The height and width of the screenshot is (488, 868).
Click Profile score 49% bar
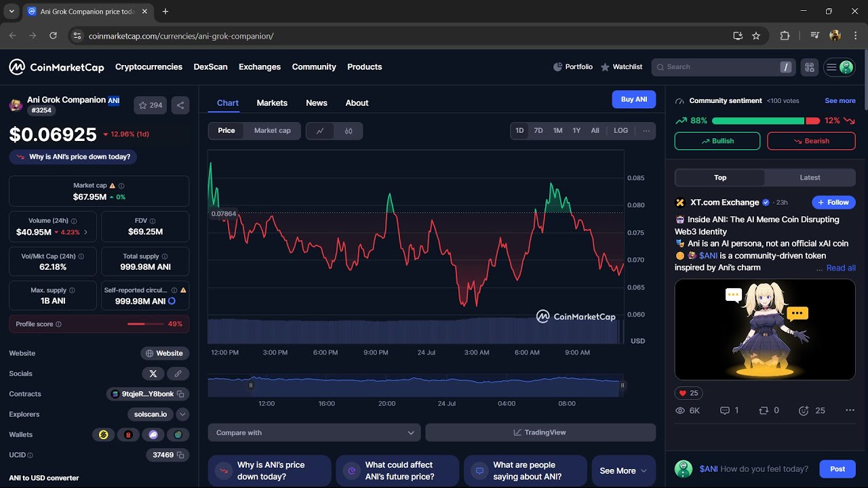(x=99, y=324)
